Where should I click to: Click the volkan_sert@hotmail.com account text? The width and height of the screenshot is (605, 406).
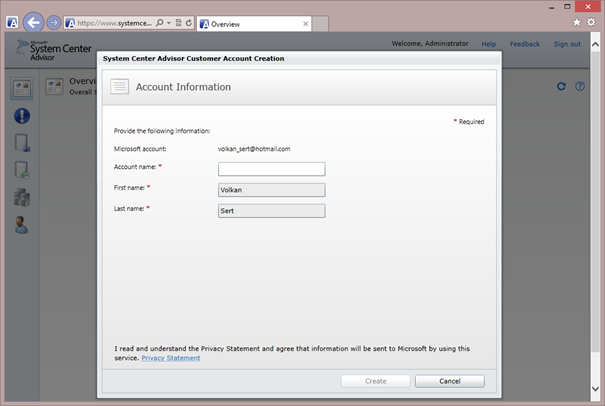click(254, 149)
